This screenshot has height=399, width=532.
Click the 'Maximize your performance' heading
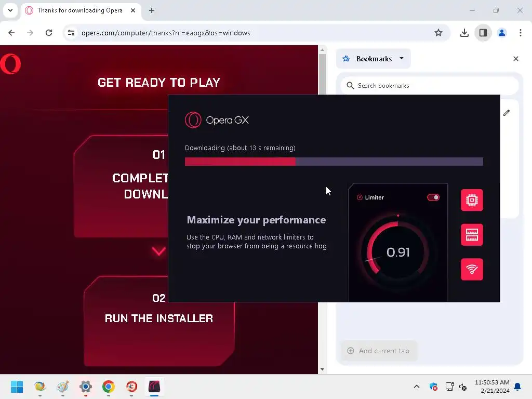pos(256,220)
